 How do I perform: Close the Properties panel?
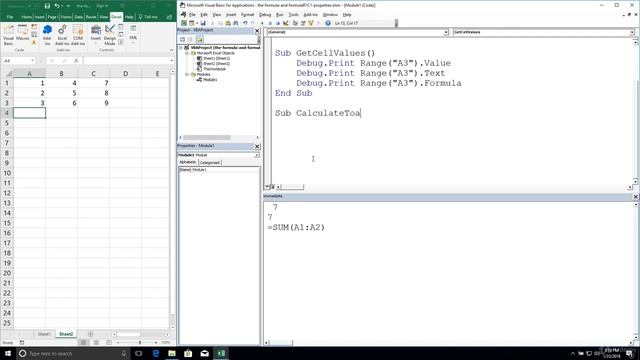[x=257, y=146]
